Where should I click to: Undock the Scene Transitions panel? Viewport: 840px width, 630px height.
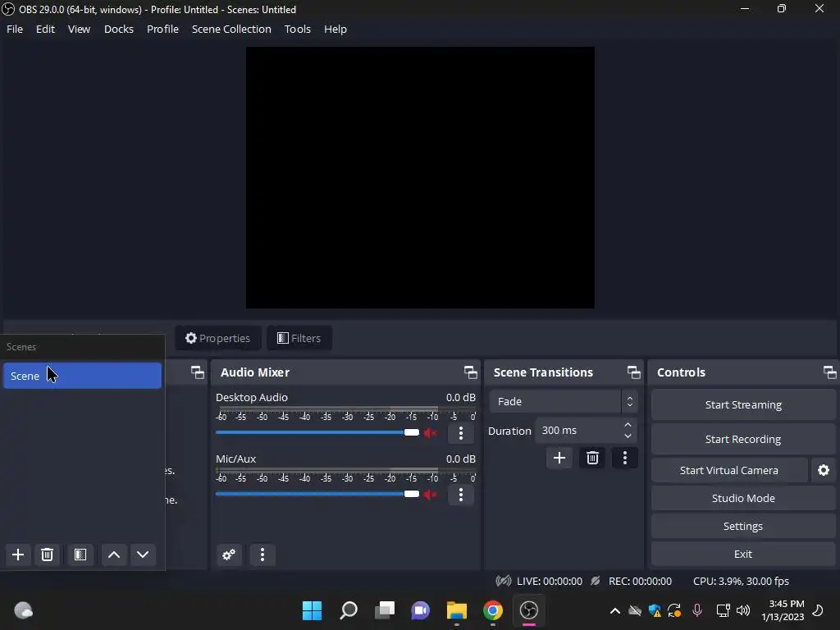(x=634, y=372)
